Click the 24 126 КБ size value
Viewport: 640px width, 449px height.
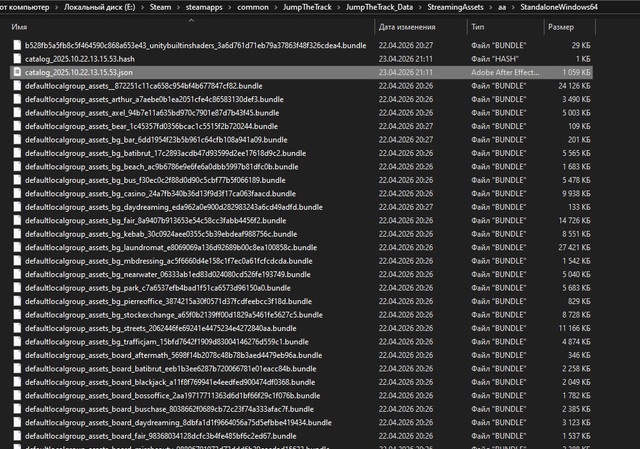click(574, 86)
